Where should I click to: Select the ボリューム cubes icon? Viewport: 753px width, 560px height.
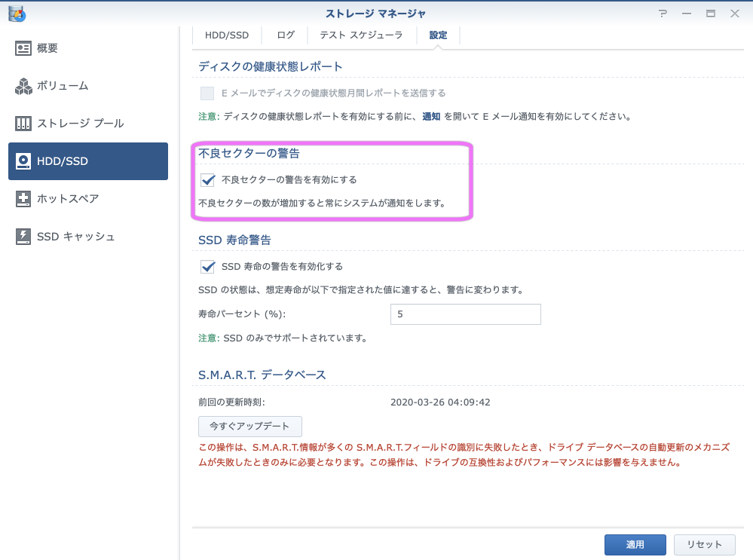23,86
